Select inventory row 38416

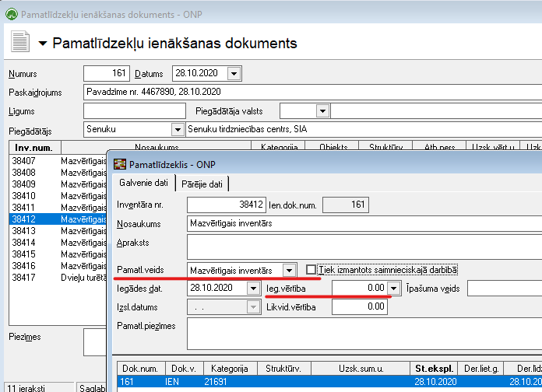point(58,265)
